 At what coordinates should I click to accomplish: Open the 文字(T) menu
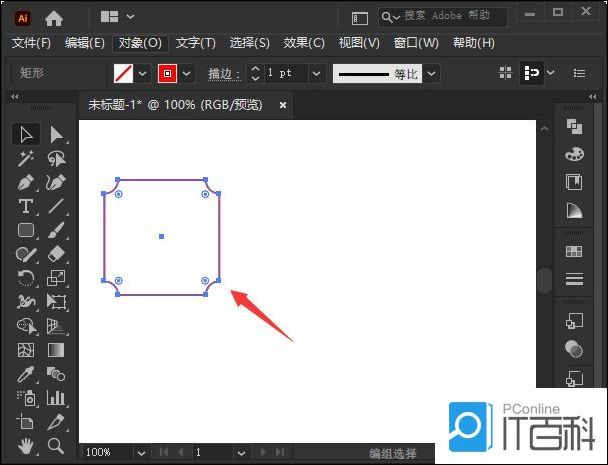[x=195, y=43]
